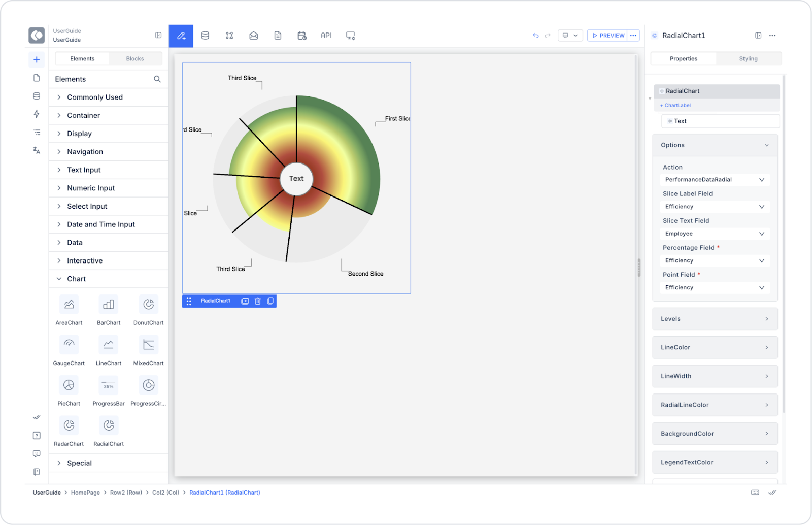Open the translation icon in left sidebar

(37, 150)
